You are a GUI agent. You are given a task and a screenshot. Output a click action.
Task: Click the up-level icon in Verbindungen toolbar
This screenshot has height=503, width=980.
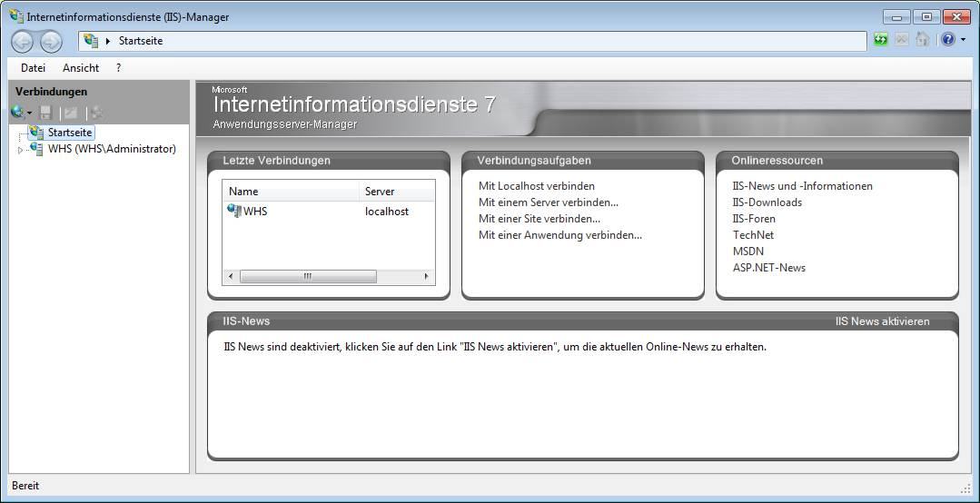[x=71, y=113]
